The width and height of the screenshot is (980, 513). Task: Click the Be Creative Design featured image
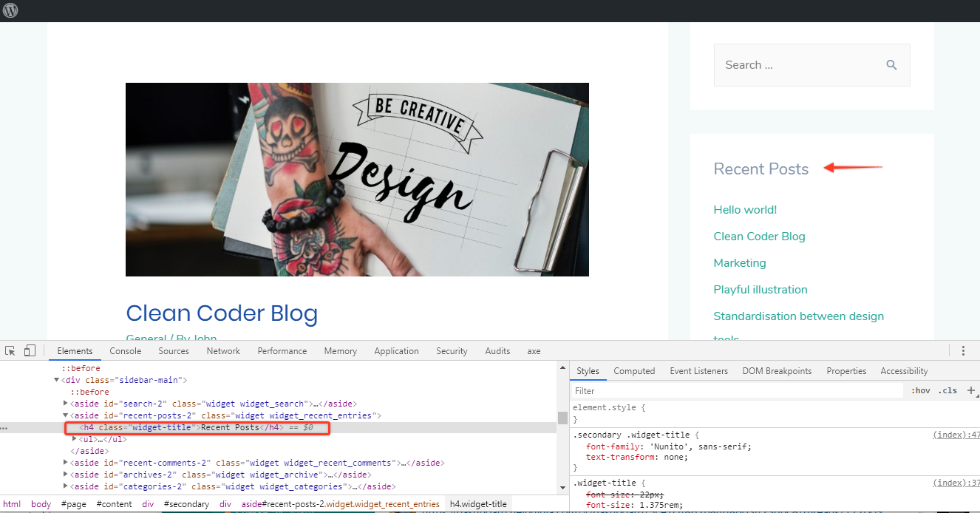(357, 180)
